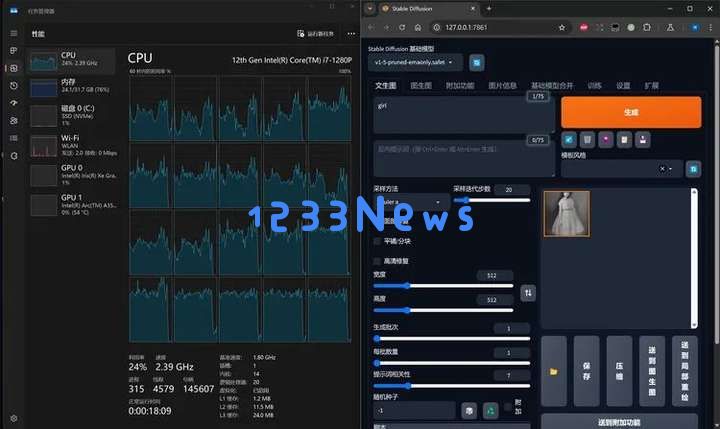This screenshot has height=429, width=720.
Task: Go to the browser home page
Action: click(418, 28)
